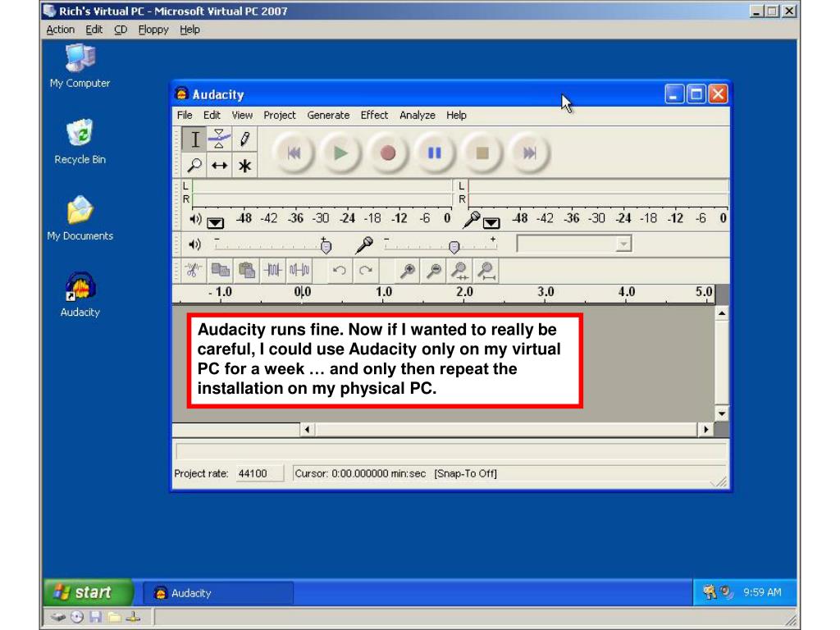The width and height of the screenshot is (840, 630).
Task: Click Skip to Start transport button
Action: pyautogui.click(x=294, y=153)
